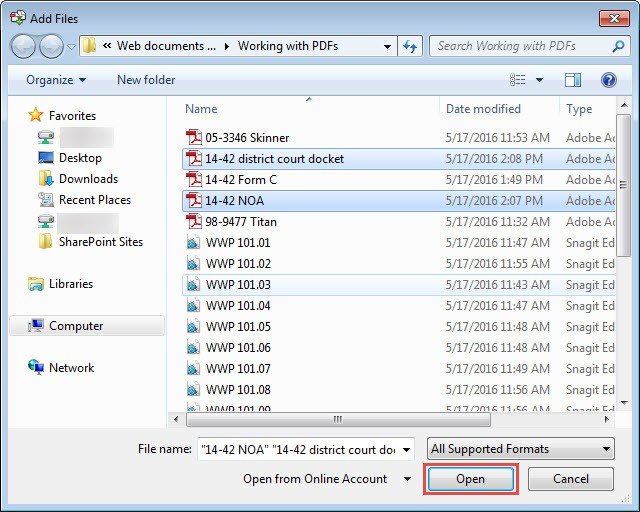Click the Snagit icon next to WWP 101.01

click(x=194, y=243)
